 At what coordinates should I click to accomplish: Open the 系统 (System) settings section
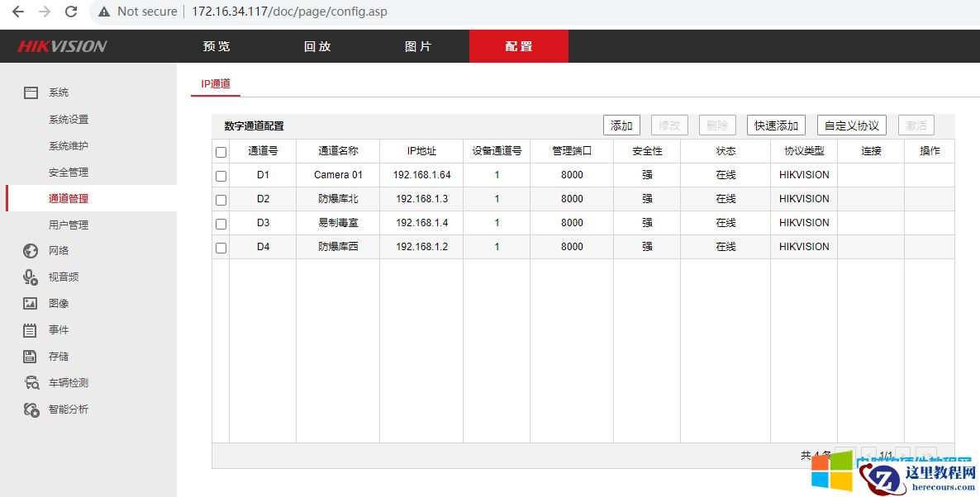click(x=57, y=92)
